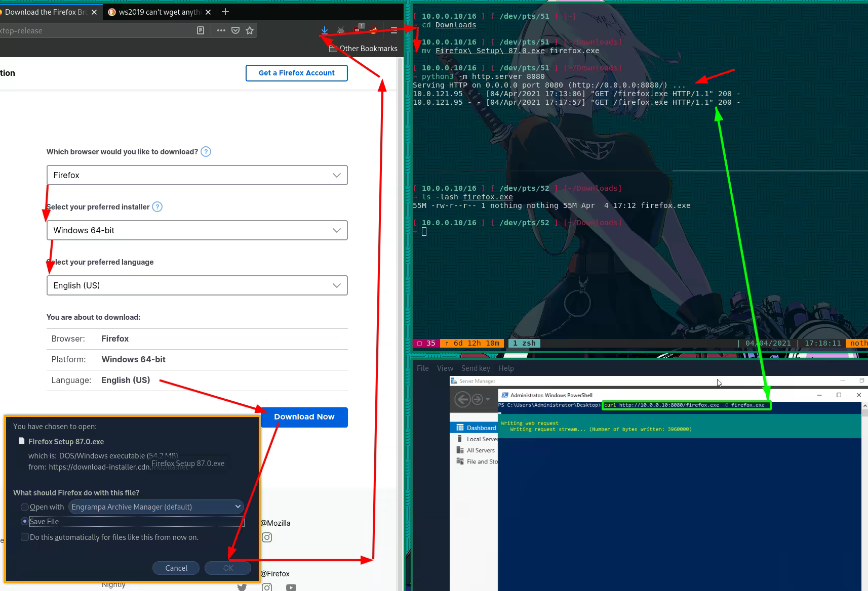868x591 pixels.
Task: Open the Send key menu
Action: (476, 368)
